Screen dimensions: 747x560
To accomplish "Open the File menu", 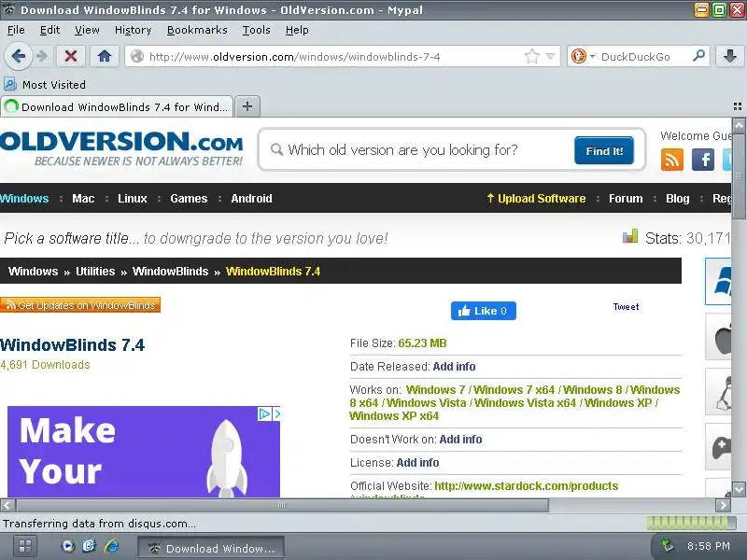I will coord(16,30).
